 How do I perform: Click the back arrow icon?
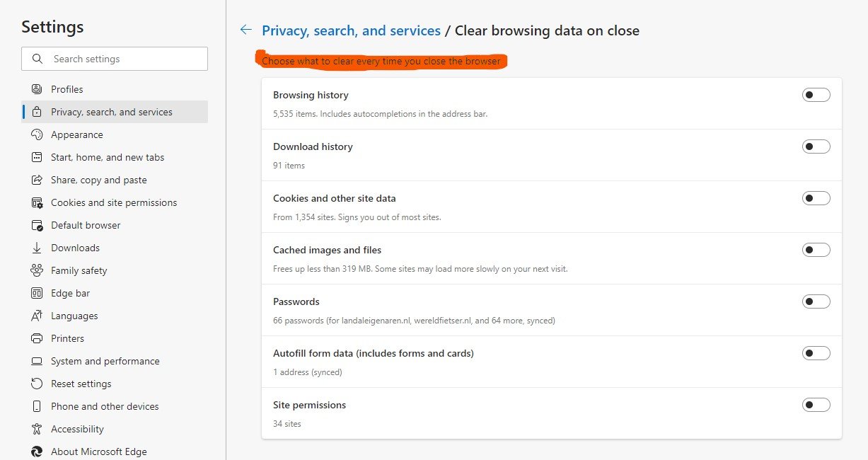pyautogui.click(x=245, y=30)
